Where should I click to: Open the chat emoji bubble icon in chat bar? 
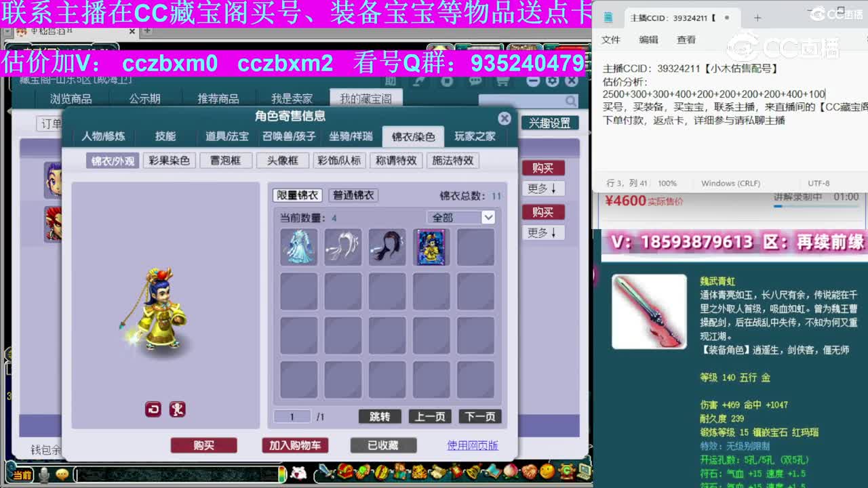pos(62,475)
